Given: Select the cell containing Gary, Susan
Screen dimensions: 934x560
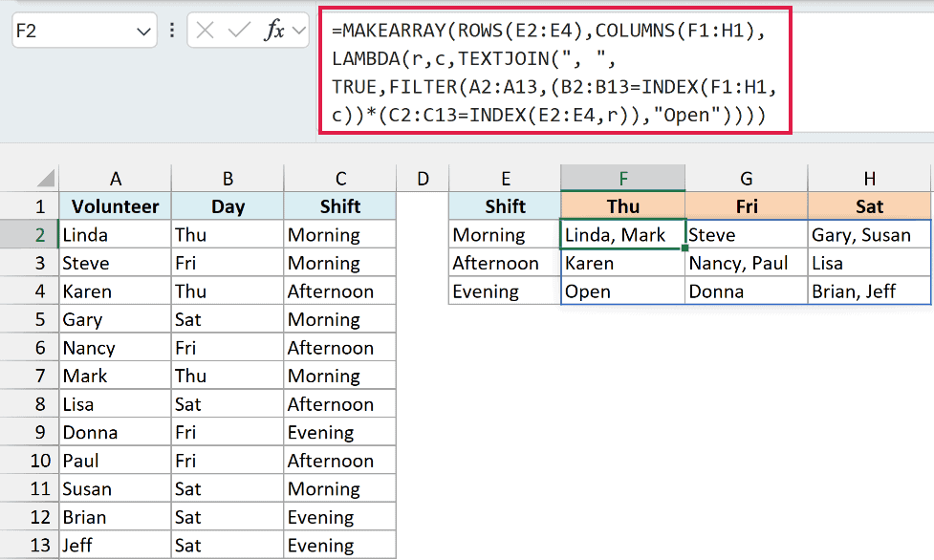Looking at the screenshot, I should (x=869, y=235).
